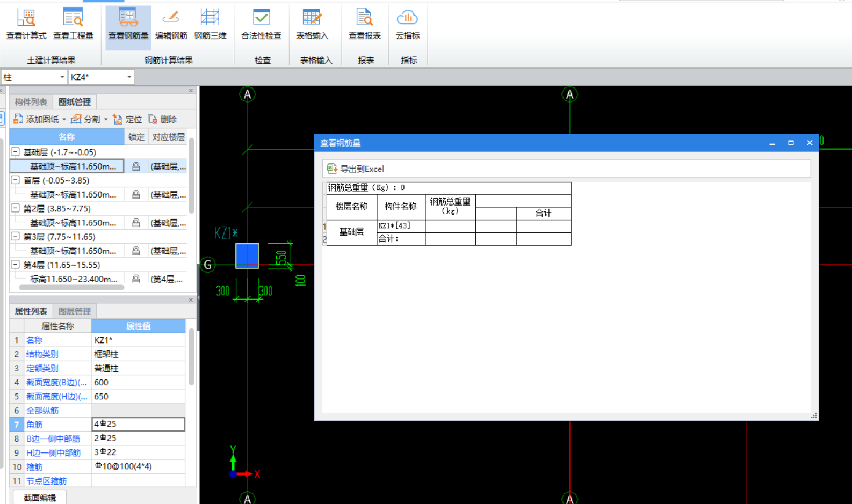Click H边一侧中部筋 property name
Image resolution: width=852 pixels, height=504 pixels.
click(53, 452)
